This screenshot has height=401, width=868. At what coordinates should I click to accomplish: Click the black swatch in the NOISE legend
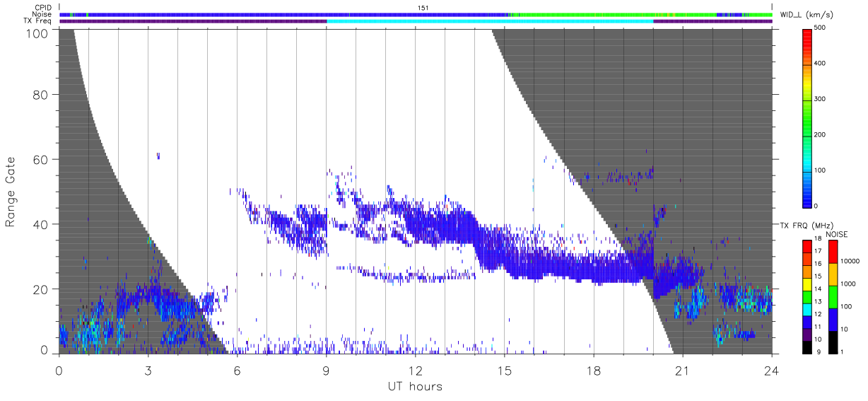click(833, 342)
